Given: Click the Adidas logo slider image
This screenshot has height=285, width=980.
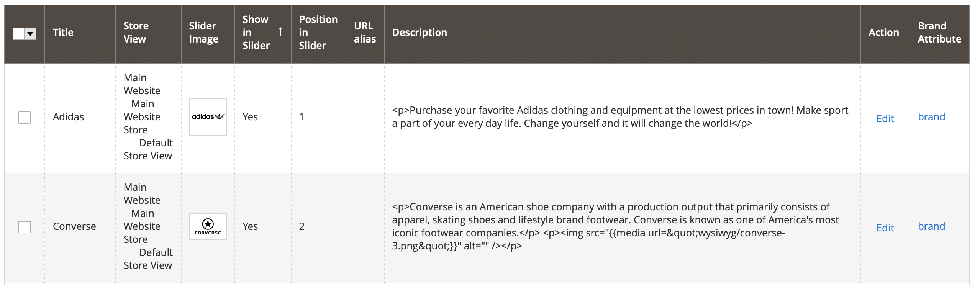Looking at the screenshot, I should (x=208, y=117).
